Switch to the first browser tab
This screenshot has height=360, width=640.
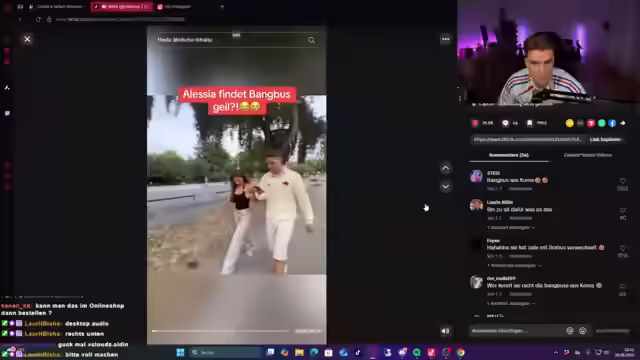tap(56, 7)
